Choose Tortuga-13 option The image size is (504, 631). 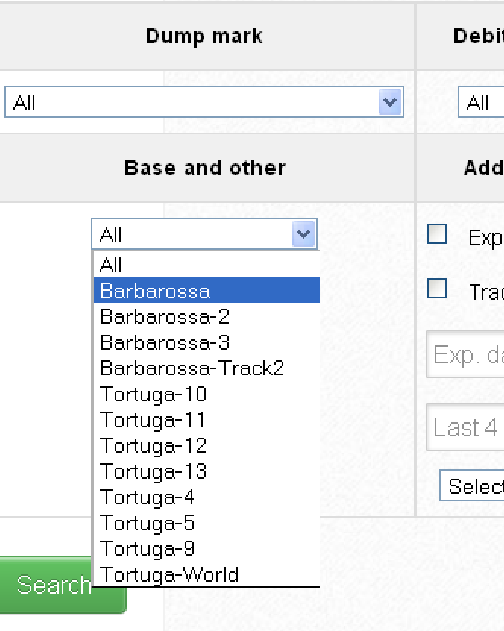click(x=207, y=471)
